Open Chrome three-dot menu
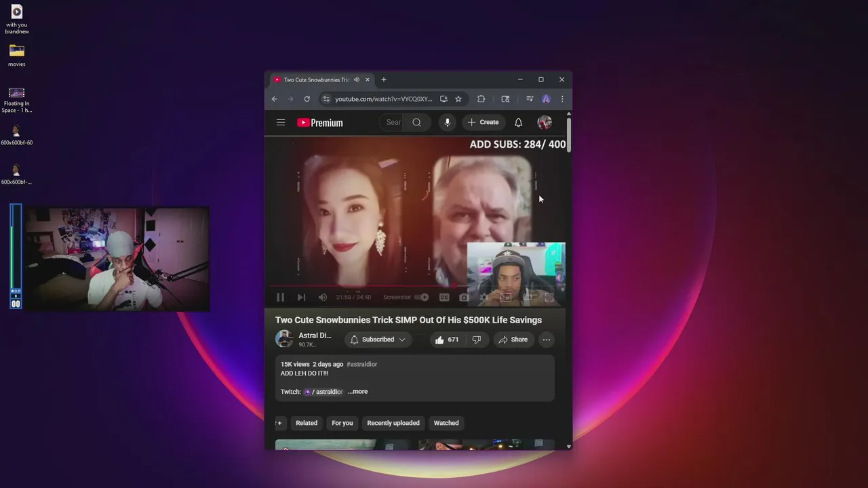Viewport: 868px width, 488px height. (562, 99)
